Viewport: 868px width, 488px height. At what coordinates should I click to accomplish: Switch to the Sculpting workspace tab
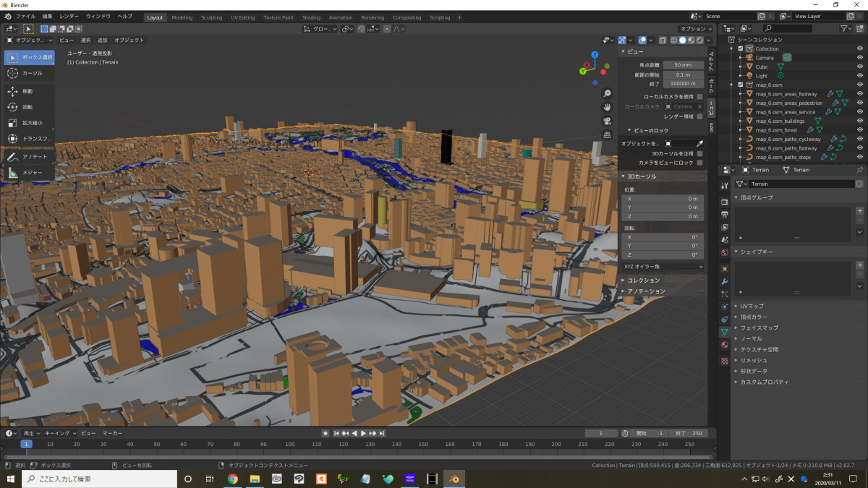tap(211, 17)
